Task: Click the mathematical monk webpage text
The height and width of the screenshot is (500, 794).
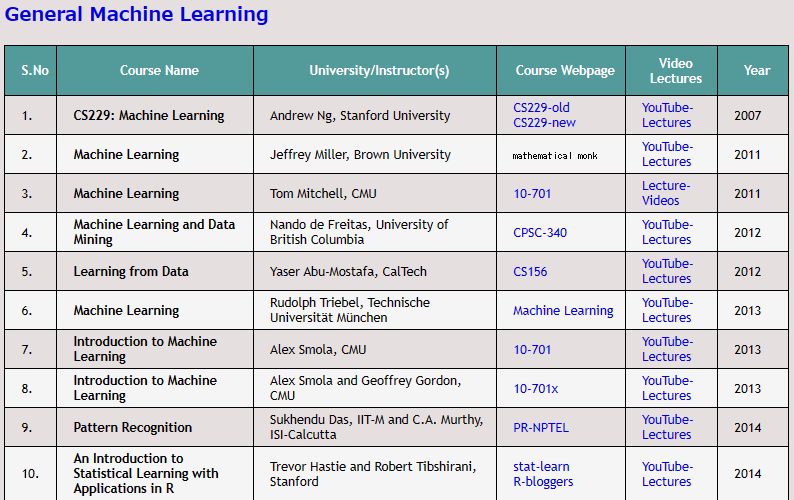Action: (554, 156)
